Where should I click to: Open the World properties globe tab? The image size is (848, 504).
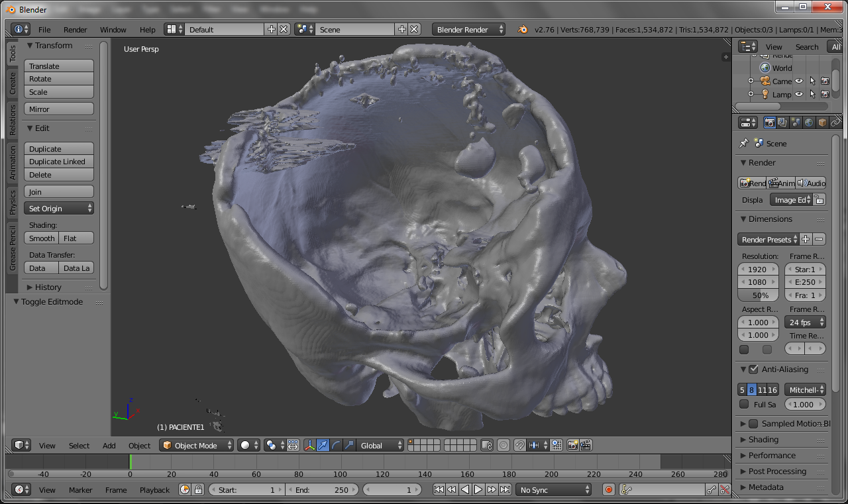809,123
